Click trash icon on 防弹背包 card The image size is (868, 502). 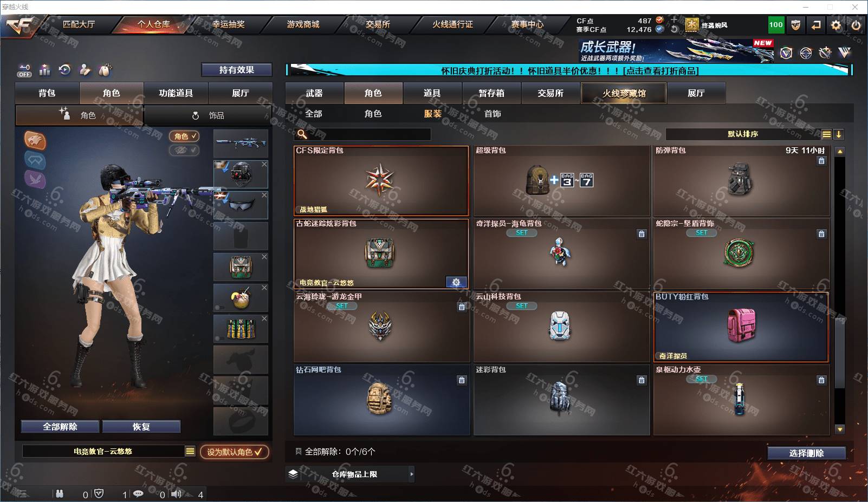821,161
